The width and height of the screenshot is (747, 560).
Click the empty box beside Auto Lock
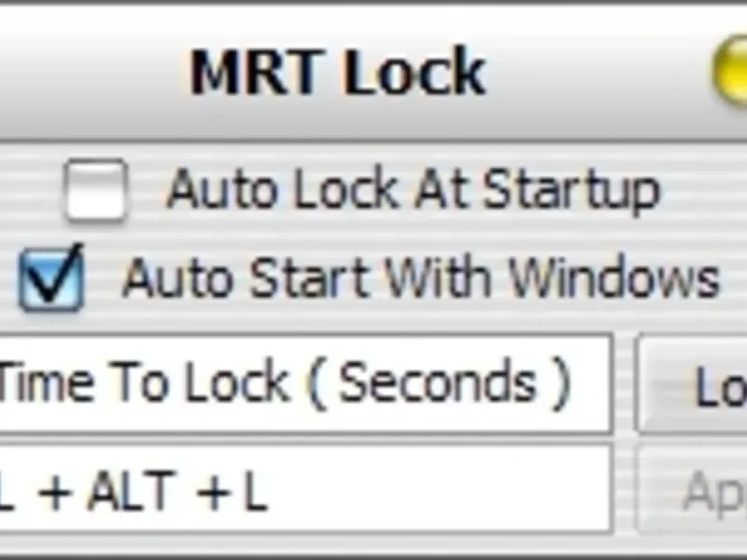point(96,190)
